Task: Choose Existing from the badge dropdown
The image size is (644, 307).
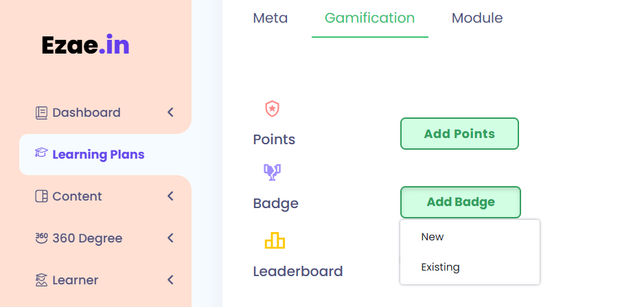Action: coord(440,267)
